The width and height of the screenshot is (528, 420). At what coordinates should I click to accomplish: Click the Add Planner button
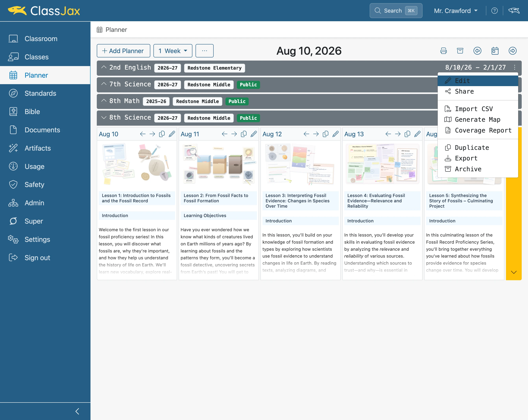[x=123, y=51]
